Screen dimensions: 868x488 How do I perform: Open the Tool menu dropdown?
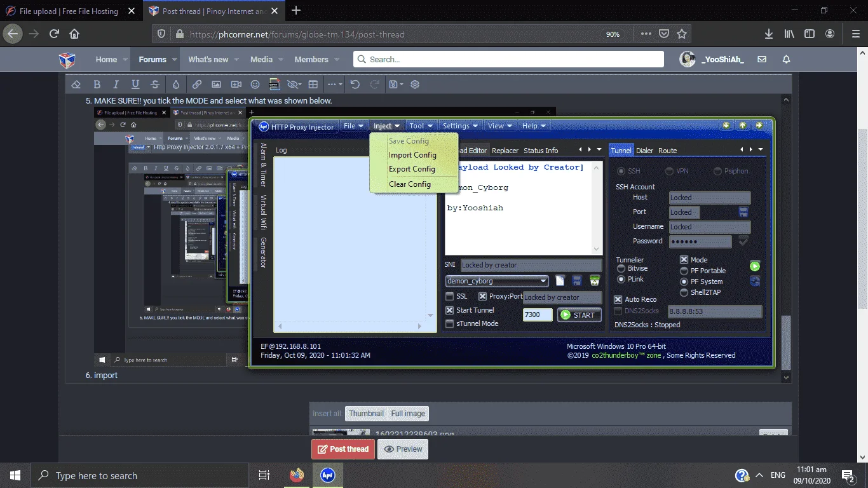[421, 126]
